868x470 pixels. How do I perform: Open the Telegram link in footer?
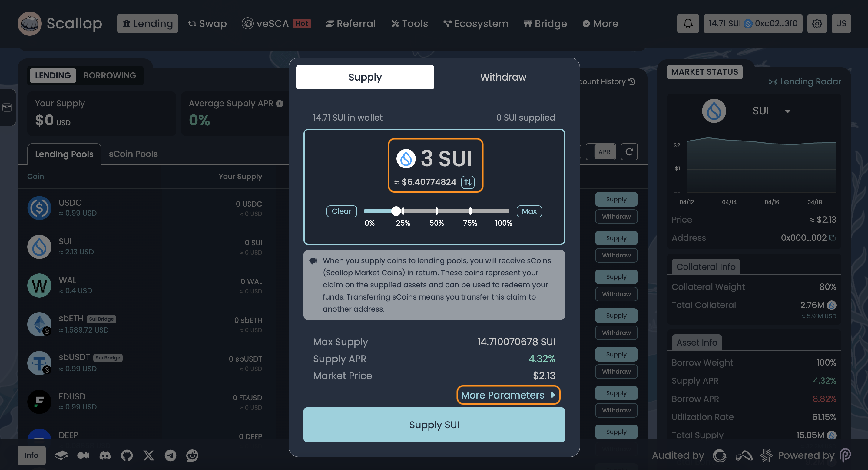171,455
